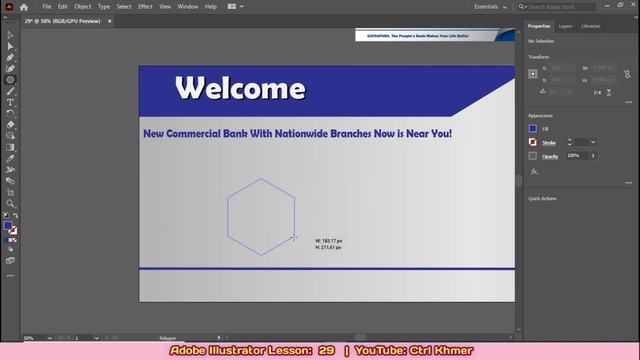This screenshot has height=360, width=640.
Task: Open the Edit menu
Action: [x=62, y=7]
